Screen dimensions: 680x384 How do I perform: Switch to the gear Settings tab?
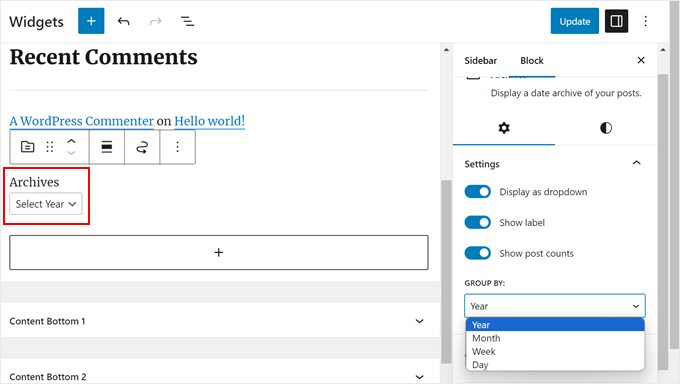point(503,128)
